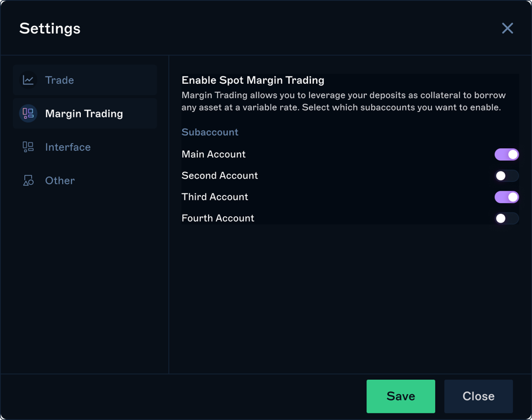The height and width of the screenshot is (420, 532).
Task: Click the Fourth Account row label
Action: click(218, 218)
